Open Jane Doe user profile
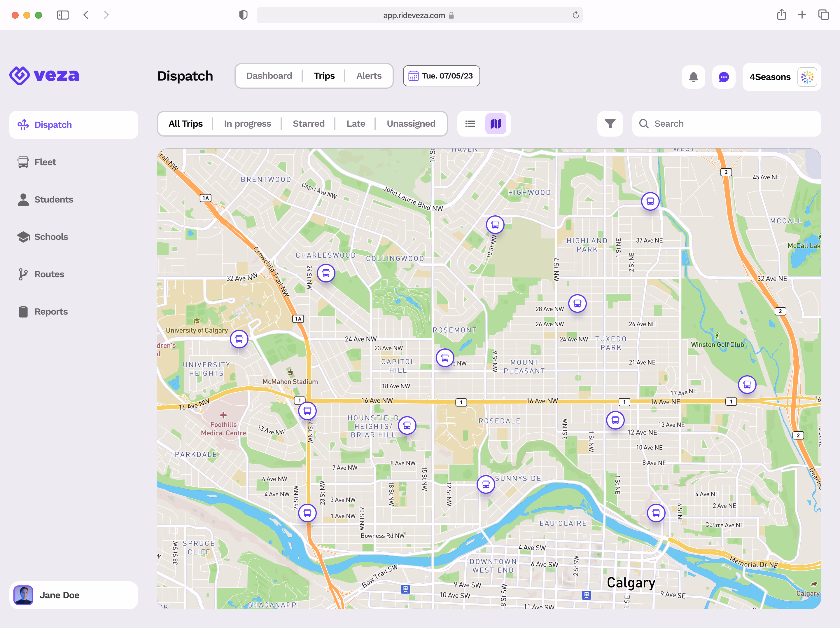 click(74, 595)
